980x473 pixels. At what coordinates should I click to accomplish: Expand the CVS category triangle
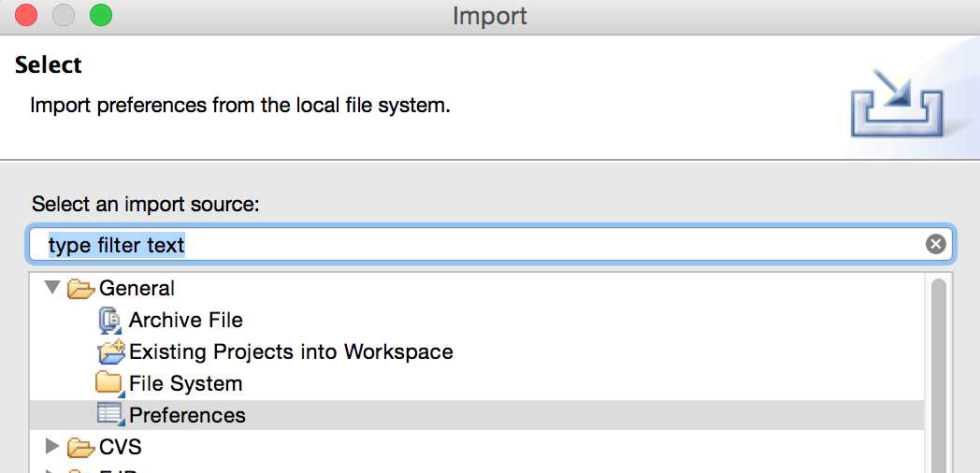(53, 446)
